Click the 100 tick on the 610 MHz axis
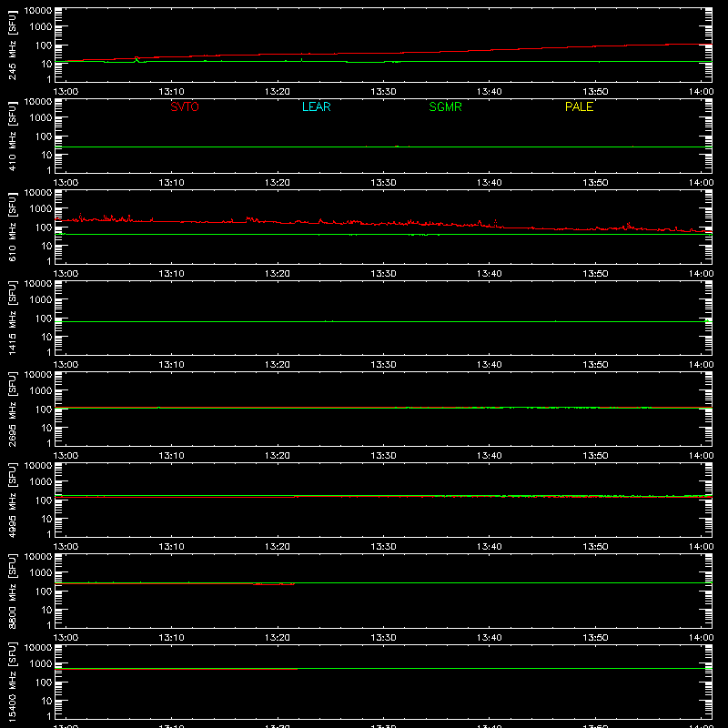The image size is (728, 728). 44,227
